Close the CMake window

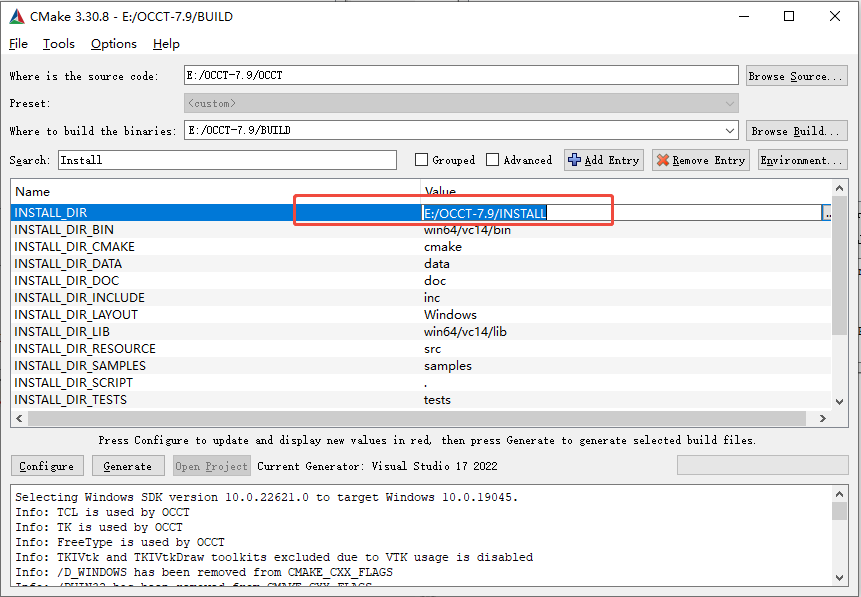point(835,16)
